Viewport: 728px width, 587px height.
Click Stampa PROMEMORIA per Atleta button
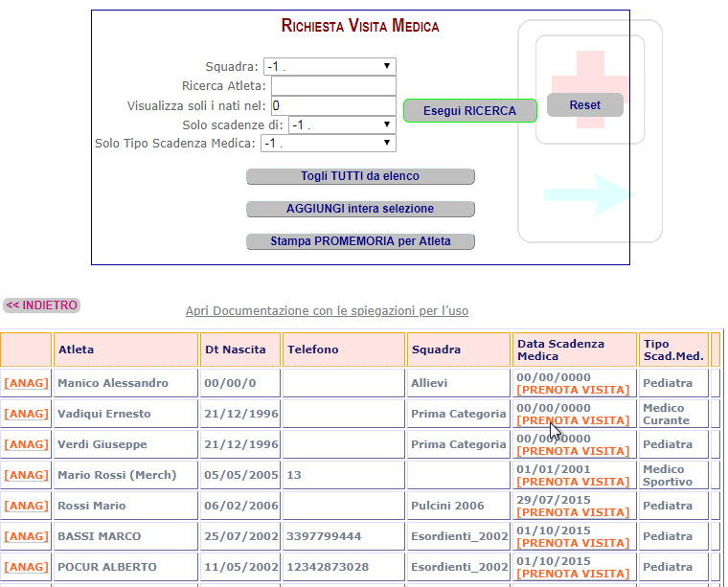360,241
